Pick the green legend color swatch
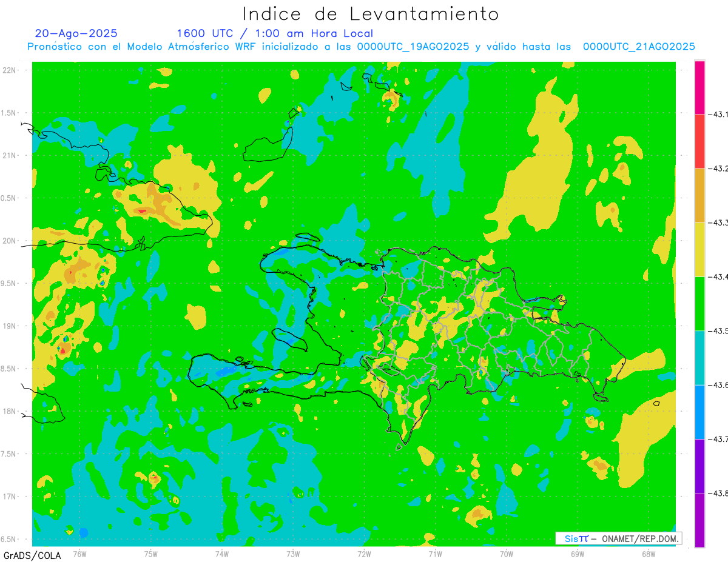The height and width of the screenshot is (562, 728). coord(699,303)
